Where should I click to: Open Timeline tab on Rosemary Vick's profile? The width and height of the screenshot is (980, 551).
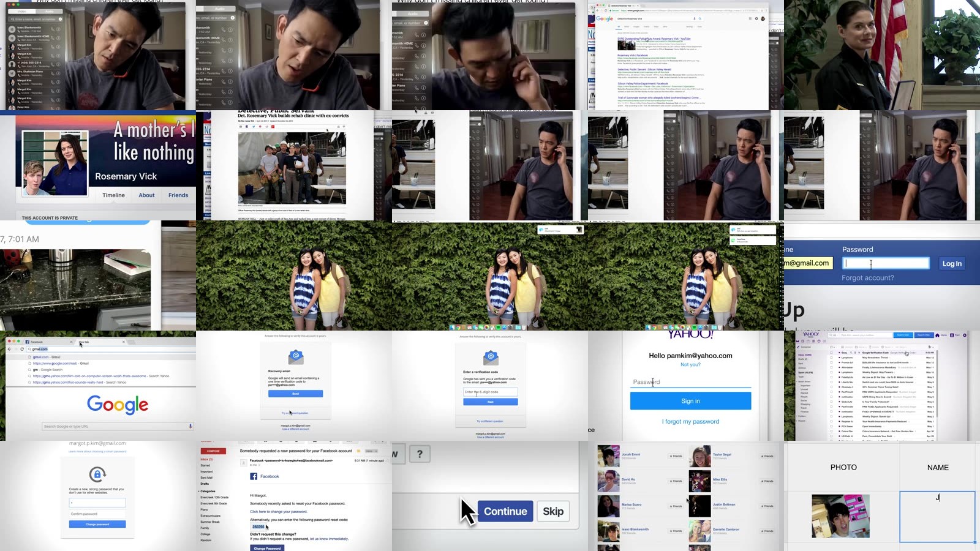point(113,195)
